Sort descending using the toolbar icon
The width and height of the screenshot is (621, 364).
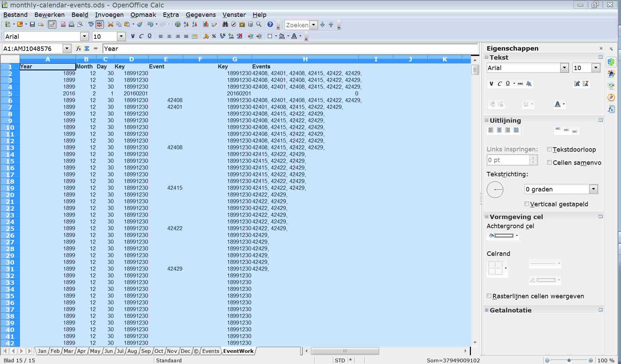tap(195, 25)
